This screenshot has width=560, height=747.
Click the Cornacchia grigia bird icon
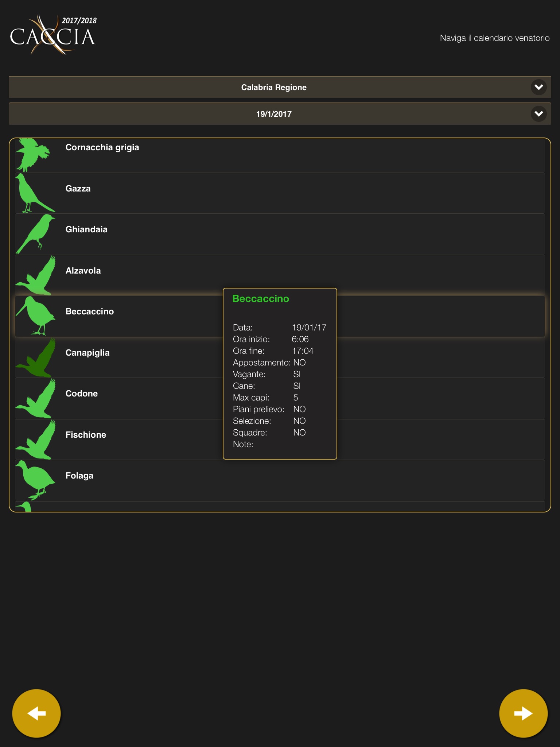(34, 155)
